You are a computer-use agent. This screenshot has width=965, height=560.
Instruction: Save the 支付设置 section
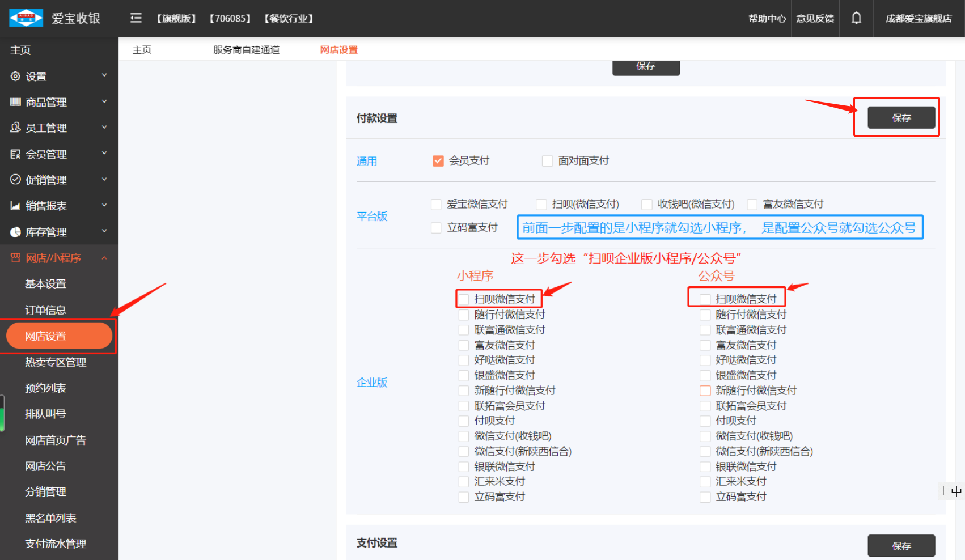coord(901,546)
